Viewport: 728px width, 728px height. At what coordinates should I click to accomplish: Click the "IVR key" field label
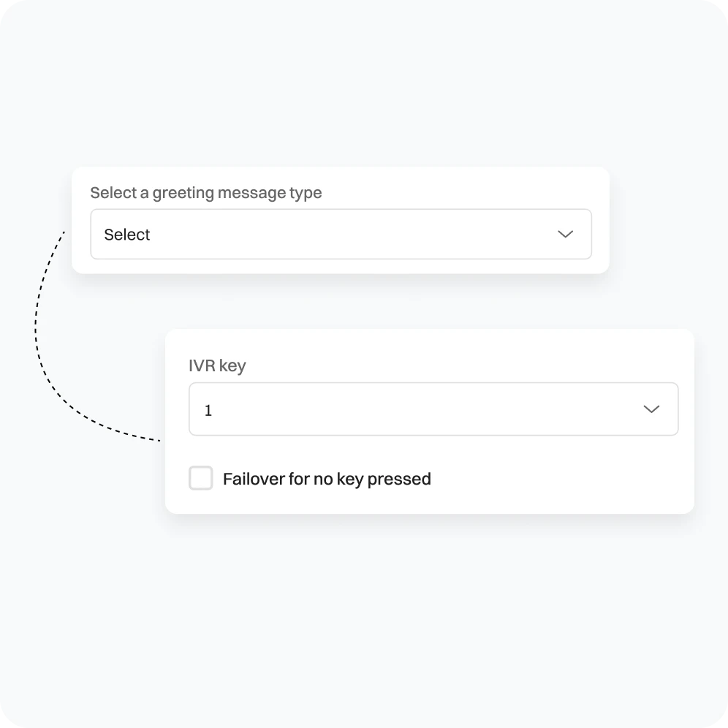pos(217,365)
